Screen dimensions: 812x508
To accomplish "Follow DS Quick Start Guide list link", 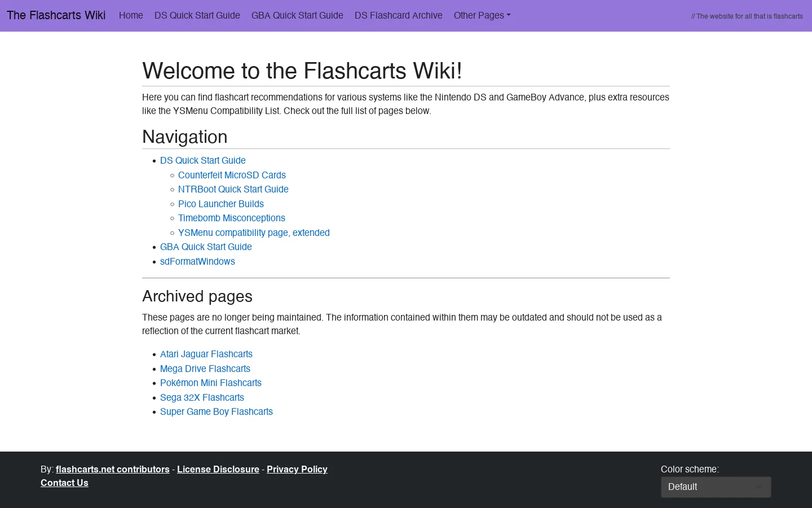I will [x=203, y=160].
